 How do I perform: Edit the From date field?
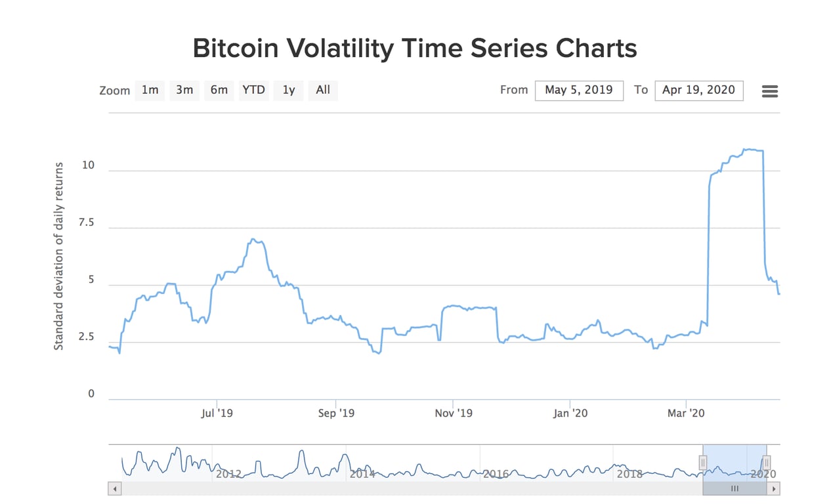(579, 90)
